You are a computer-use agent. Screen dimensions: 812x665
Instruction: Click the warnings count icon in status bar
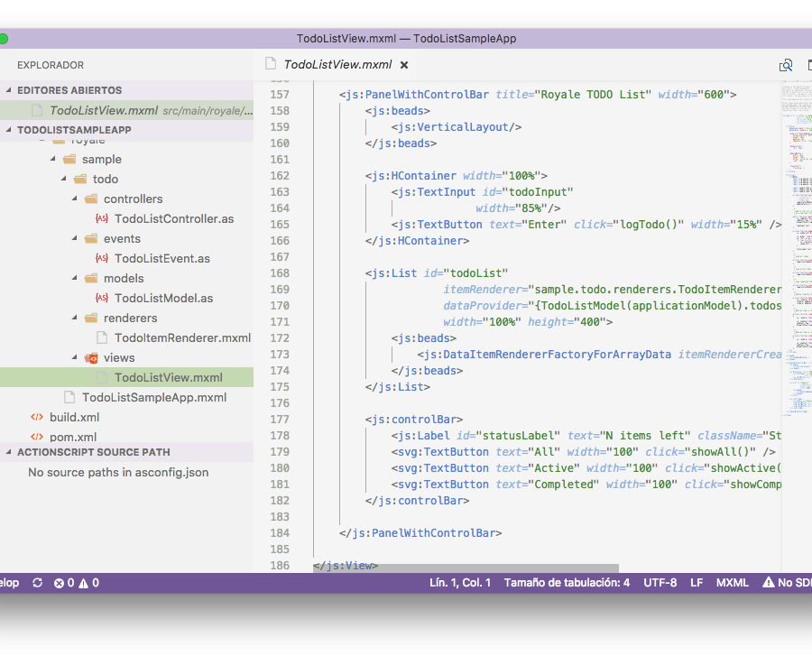[83, 583]
